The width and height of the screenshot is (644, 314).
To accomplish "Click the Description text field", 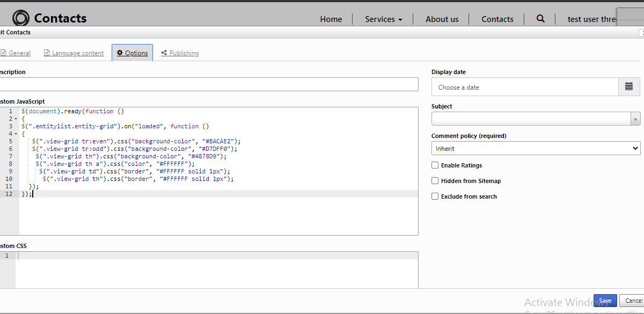I will (208, 84).
